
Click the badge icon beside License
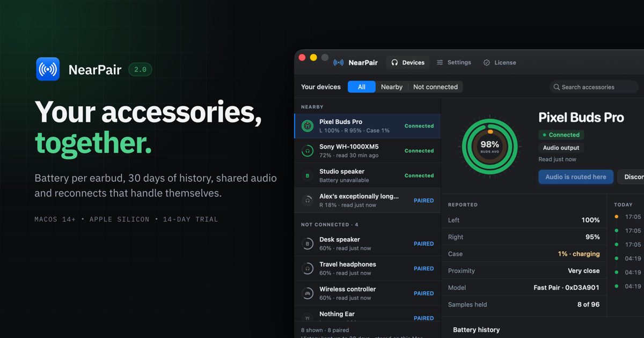point(487,63)
